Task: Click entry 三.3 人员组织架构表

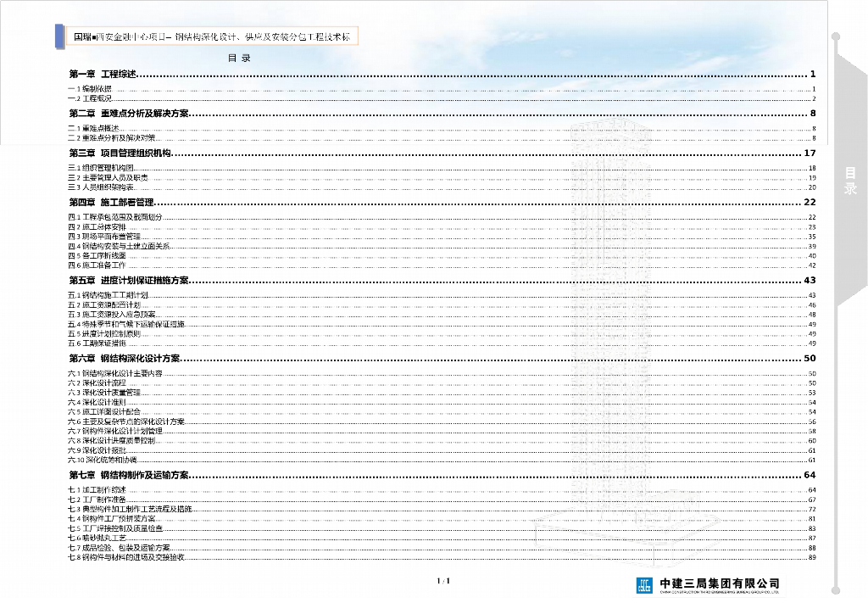Action: tap(442, 187)
